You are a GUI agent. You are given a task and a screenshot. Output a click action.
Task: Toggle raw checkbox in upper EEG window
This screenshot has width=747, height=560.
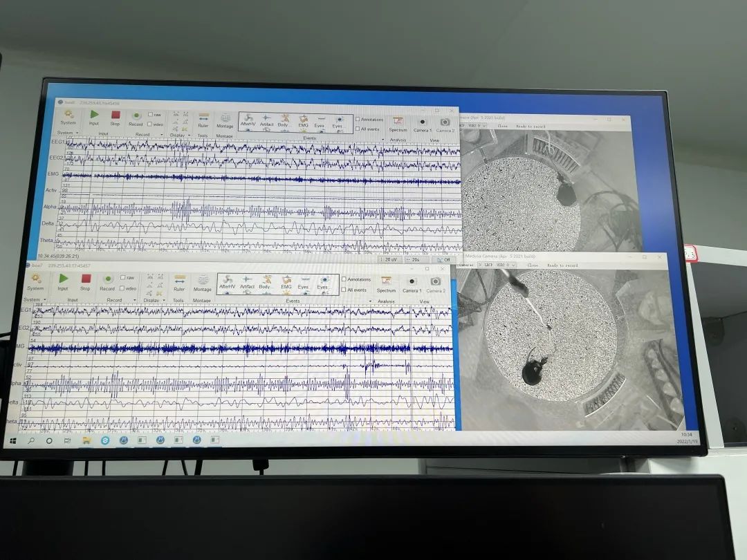(x=151, y=114)
